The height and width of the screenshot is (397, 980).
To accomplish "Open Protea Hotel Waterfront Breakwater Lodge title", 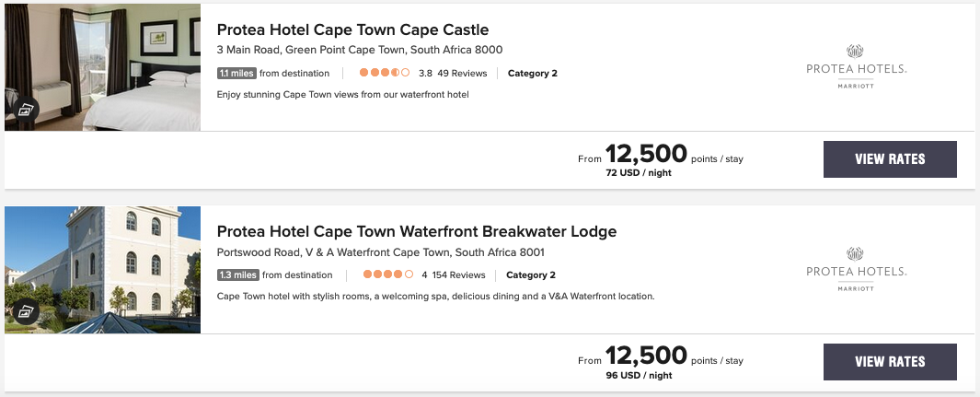I will pyautogui.click(x=416, y=231).
